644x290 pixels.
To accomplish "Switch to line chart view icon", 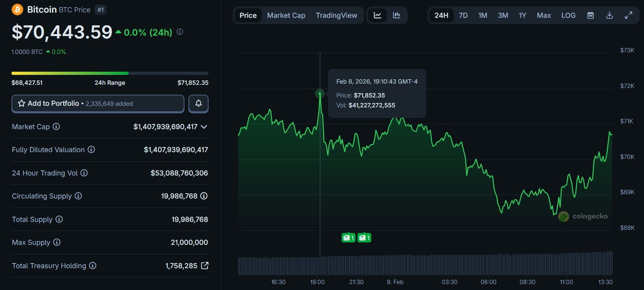I will coord(378,15).
